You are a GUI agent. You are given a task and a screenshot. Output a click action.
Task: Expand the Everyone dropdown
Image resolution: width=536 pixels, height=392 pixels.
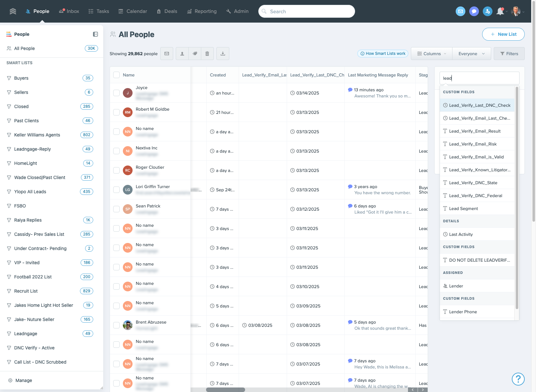pyautogui.click(x=471, y=54)
